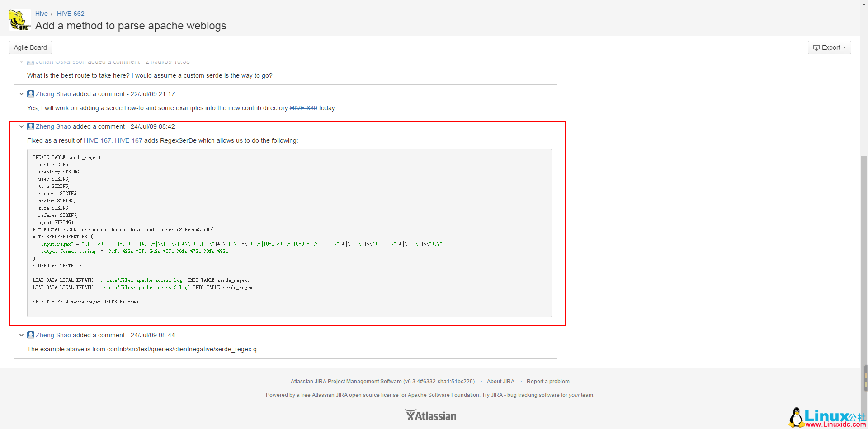Click the Atlassian logo in the footer
Viewport: 868px width, 429px height.
tap(430, 415)
